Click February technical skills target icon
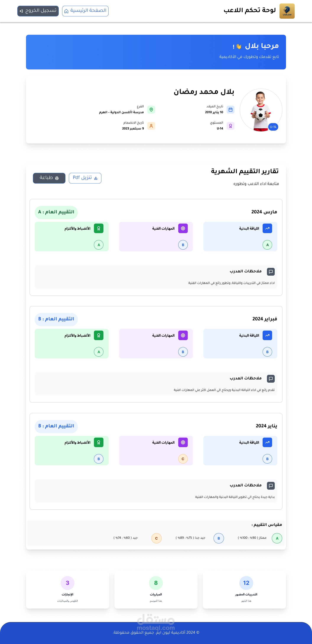 (x=183, y=335)
